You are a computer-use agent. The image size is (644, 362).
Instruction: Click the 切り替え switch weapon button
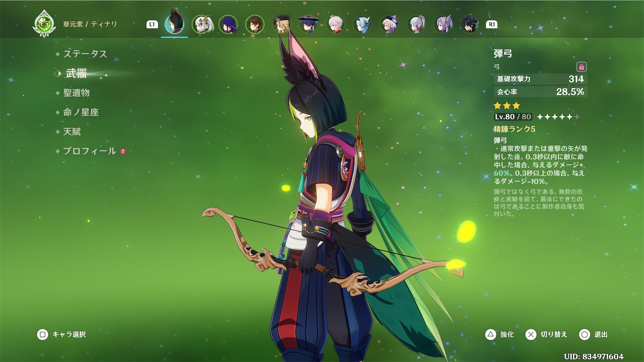click(x=547, y=334)
